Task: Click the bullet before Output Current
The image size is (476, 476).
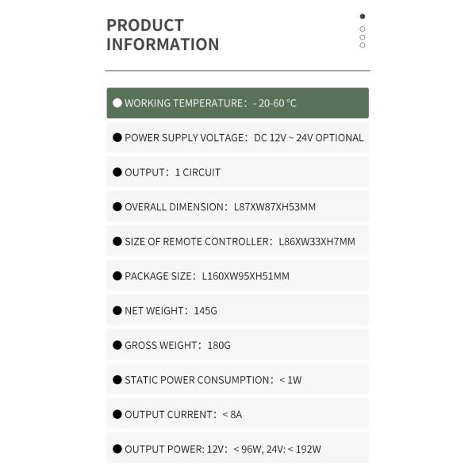Action: [x=117, y=414]
